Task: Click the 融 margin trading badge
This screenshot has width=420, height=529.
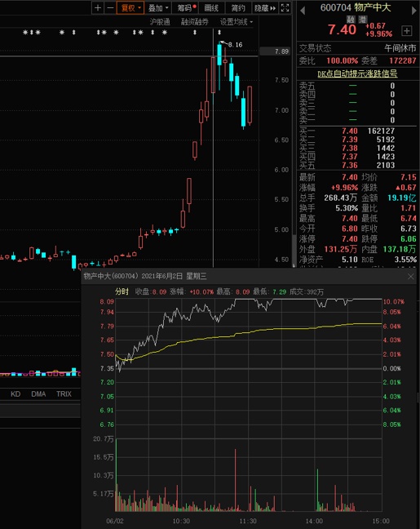Action: coord(351,20)
